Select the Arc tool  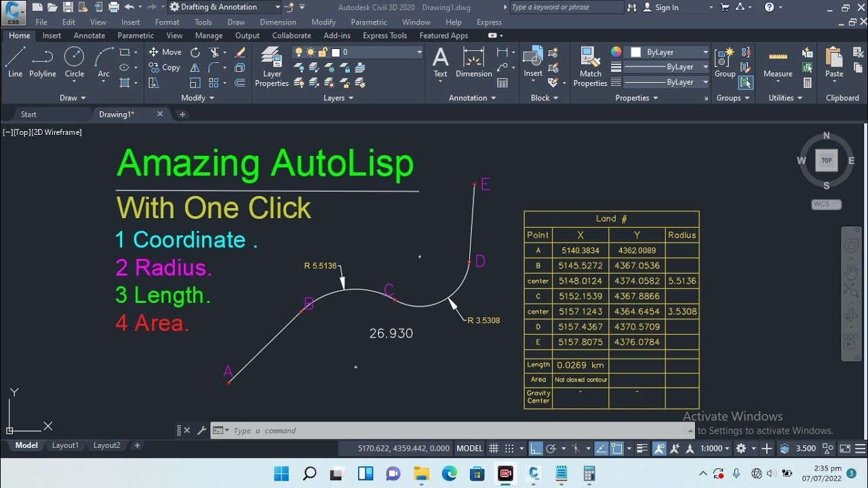pos(103,62)
